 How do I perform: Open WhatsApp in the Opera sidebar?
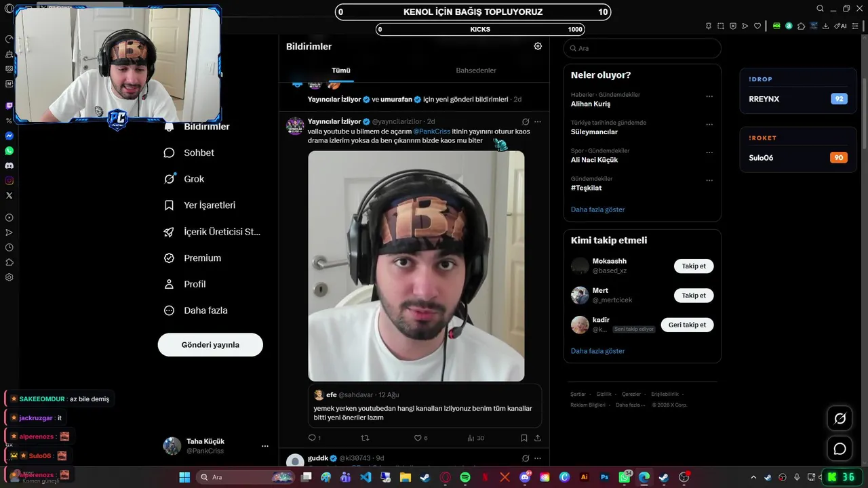[x=9, y=150]
